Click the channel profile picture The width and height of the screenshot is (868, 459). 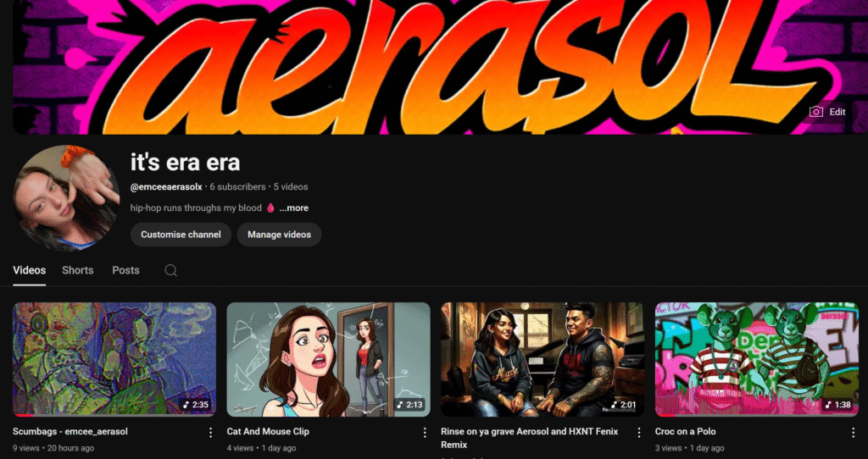tap(67, 198)
